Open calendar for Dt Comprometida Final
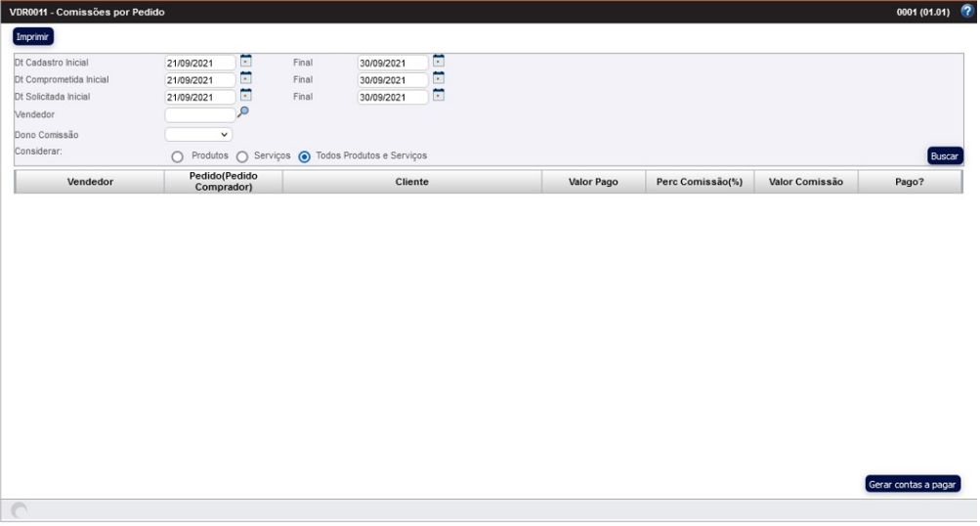 click(439, 78)
